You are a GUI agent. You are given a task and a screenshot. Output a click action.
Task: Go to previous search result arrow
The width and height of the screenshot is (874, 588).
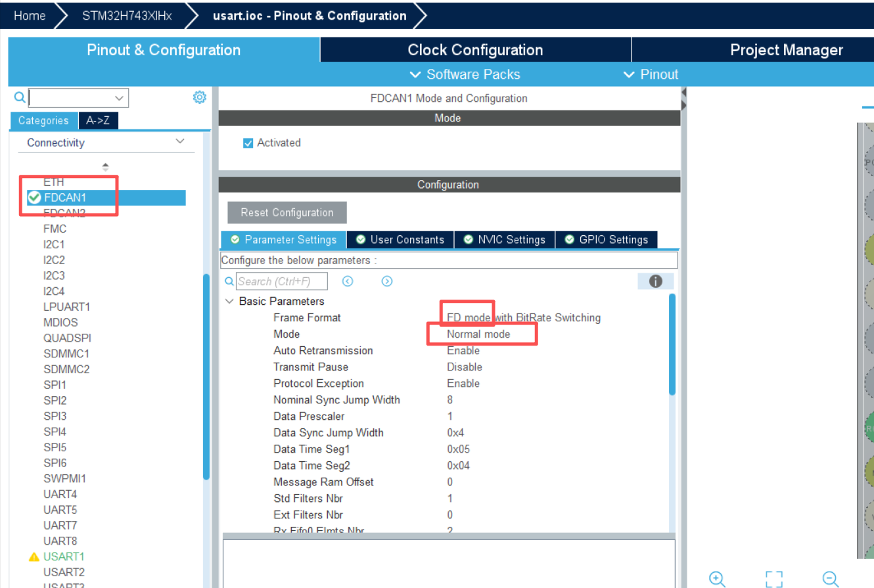coord(348,281)
